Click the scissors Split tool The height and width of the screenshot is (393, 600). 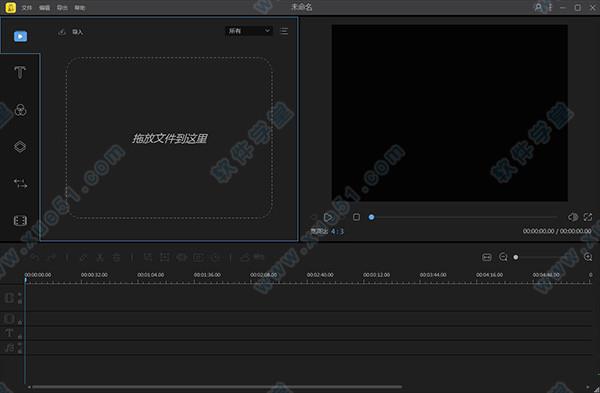pos(100,258)
